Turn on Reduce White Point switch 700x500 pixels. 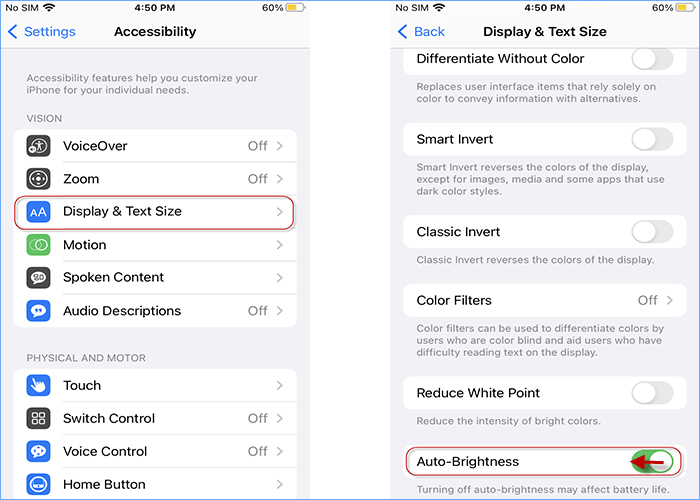point(652,393)
